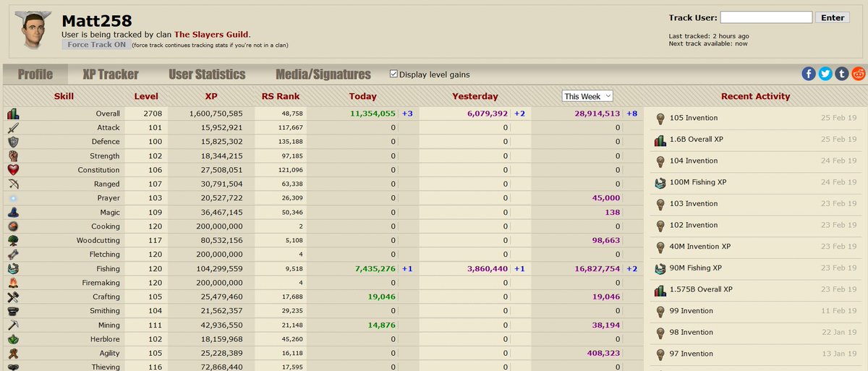Click the Constitution heart icon
Viewport: 868px width, 371px height.
[x=13, y=170]
